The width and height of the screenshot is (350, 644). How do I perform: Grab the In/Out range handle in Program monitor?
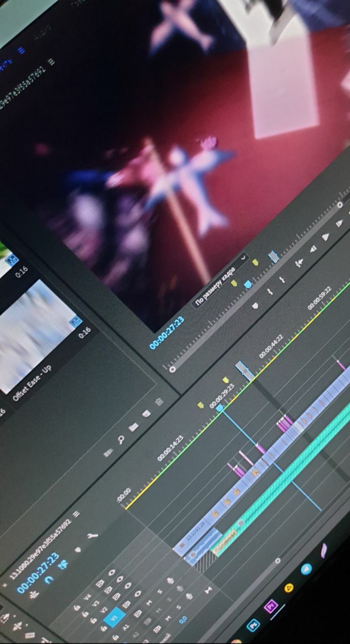click(274, 256)
